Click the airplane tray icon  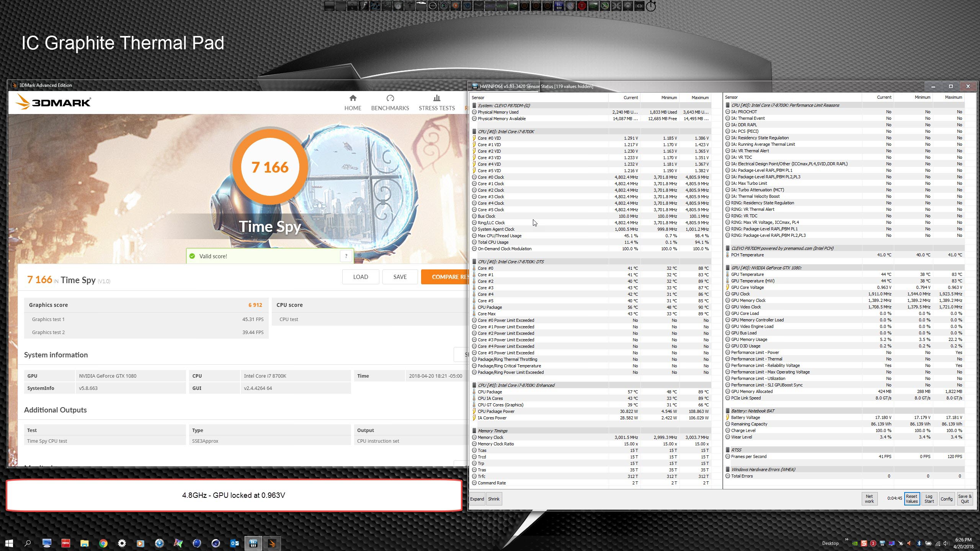901,543
